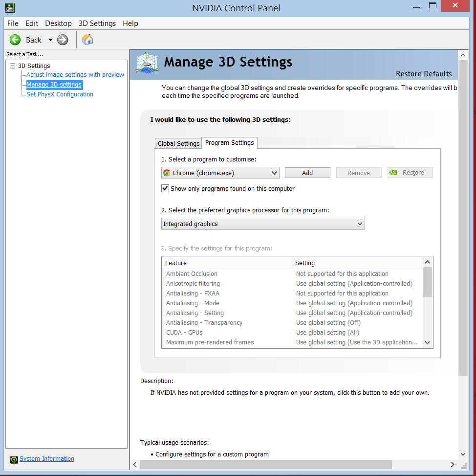Click horizontal scrollbar right arrow
This screenshot has height=476, width=476.
(453, 464)
